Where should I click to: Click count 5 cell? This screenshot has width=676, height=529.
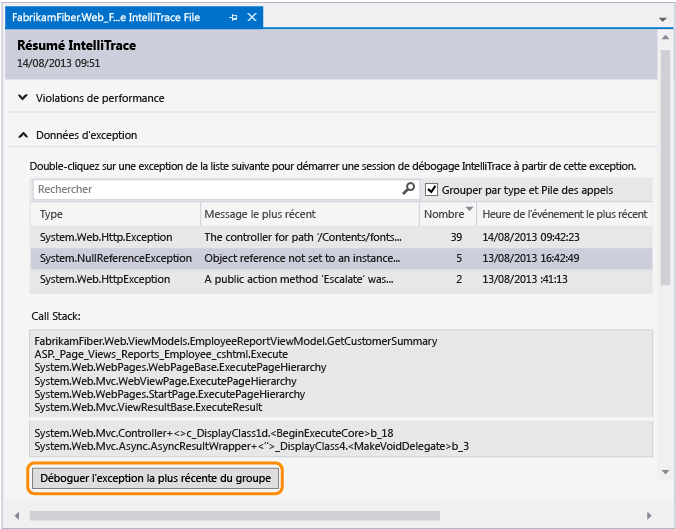pyautogui.click(x=459, y=258)
